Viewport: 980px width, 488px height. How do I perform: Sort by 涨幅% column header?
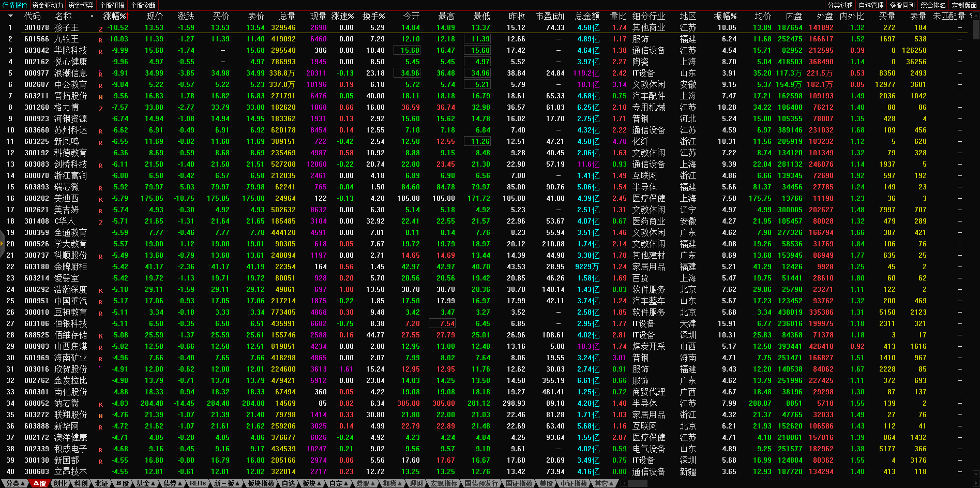tap(114, 16)
